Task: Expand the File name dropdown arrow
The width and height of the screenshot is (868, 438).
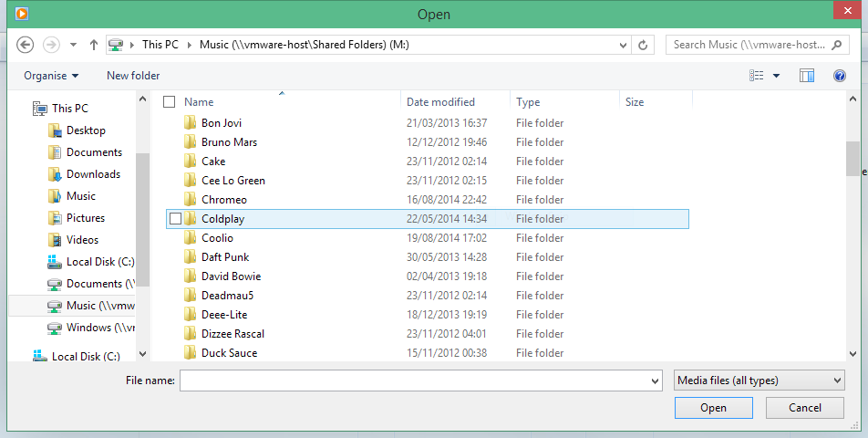Action: (x=655, y=381)
